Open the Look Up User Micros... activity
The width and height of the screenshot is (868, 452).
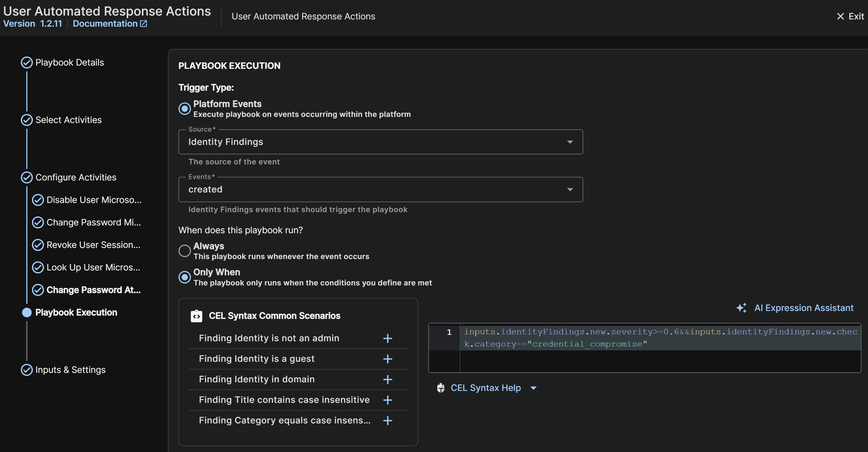(93, 268)
